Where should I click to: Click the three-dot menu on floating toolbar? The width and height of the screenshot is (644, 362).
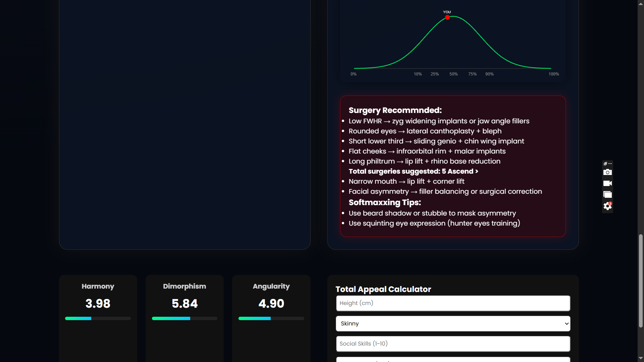click(610, 164)
